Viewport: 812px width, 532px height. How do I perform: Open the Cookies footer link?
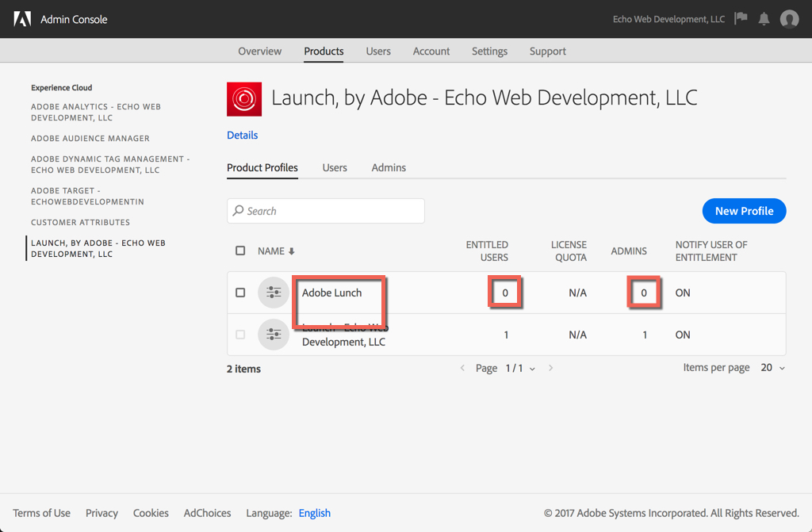click(151, 513)
